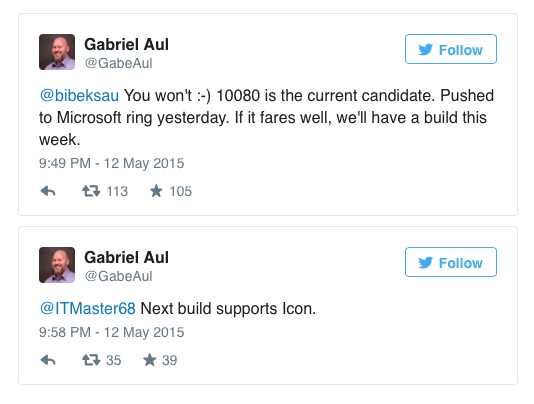Image resolution: width=534 pixels, height=404 pixels.
Task: Follow Gabriel Aul from the first tweet
Action: tap(451, 49)
